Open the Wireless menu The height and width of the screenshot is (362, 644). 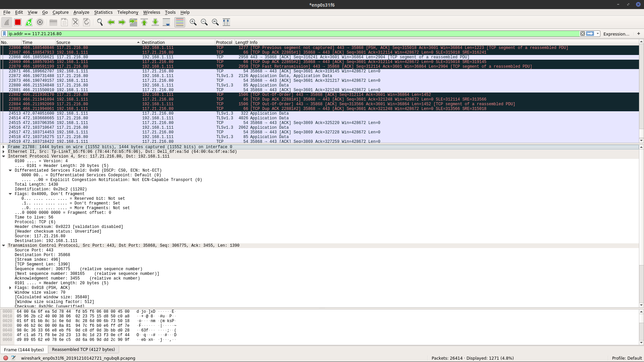point(152,12)
